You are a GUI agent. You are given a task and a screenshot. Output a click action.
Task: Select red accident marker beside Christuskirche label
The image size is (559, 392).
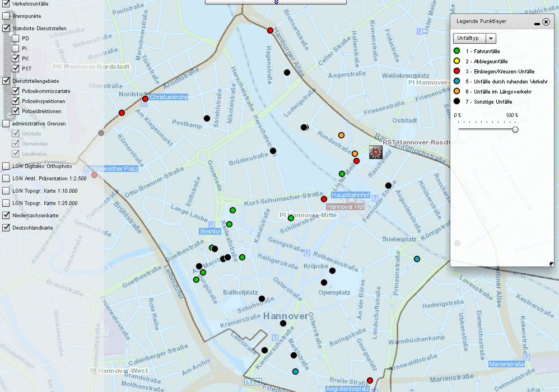pyautogui.click(x=145, y=99)
